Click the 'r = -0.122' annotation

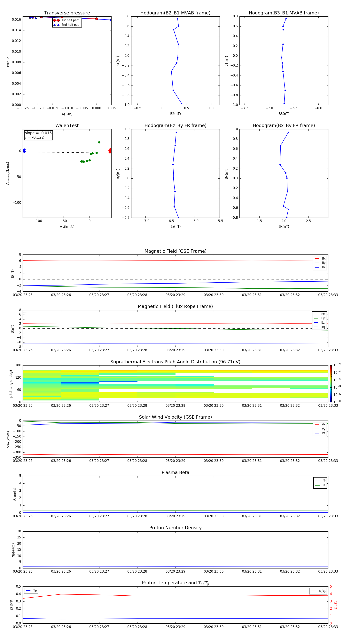coord(35,137)
